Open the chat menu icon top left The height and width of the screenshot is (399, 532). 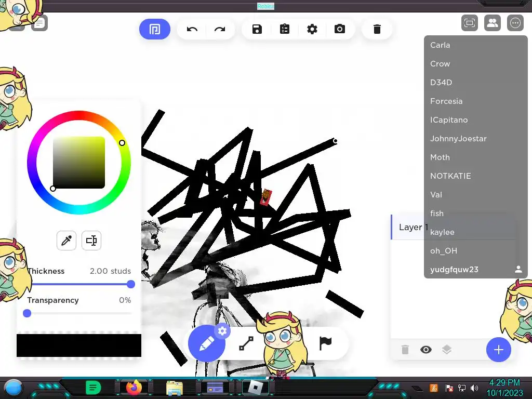(39, 23)
